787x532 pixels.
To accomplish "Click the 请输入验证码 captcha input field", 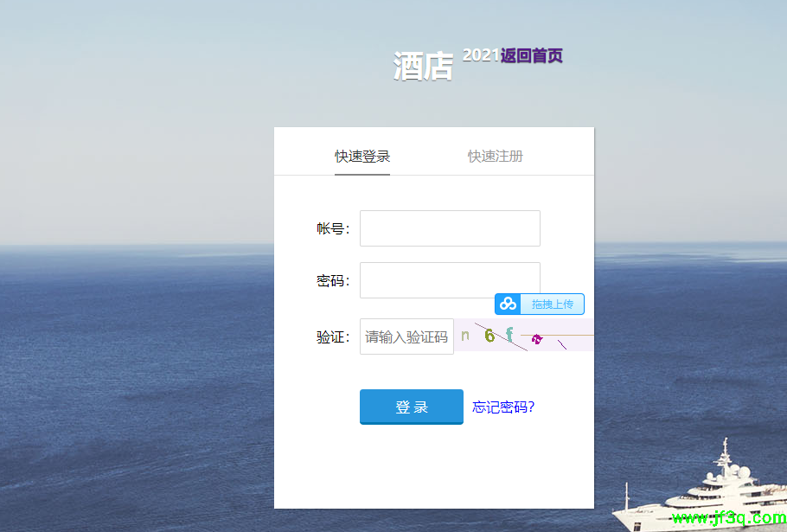I will click(406, 336).
